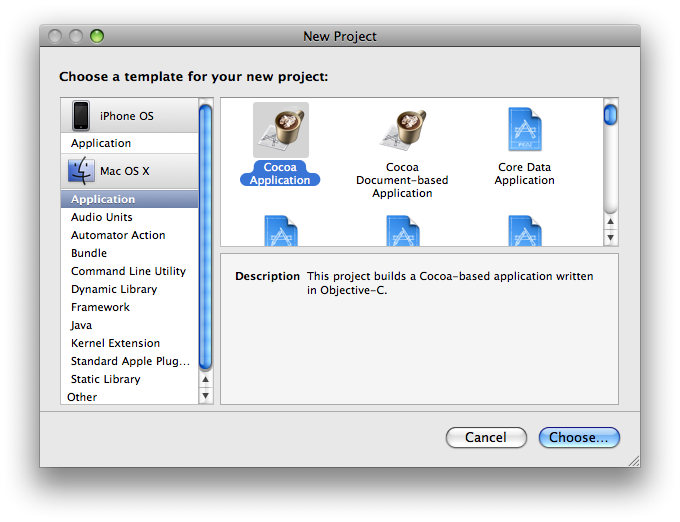Image resolution: width=680 pixels, height=522 pixels.
Task: Select the Cocoa Application template icon
Action: (x=281, y=130)
